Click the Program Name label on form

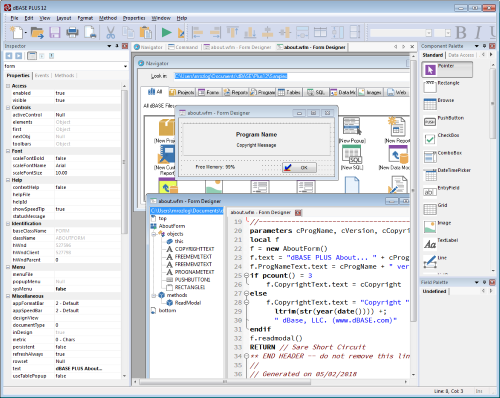click(256, 134)
